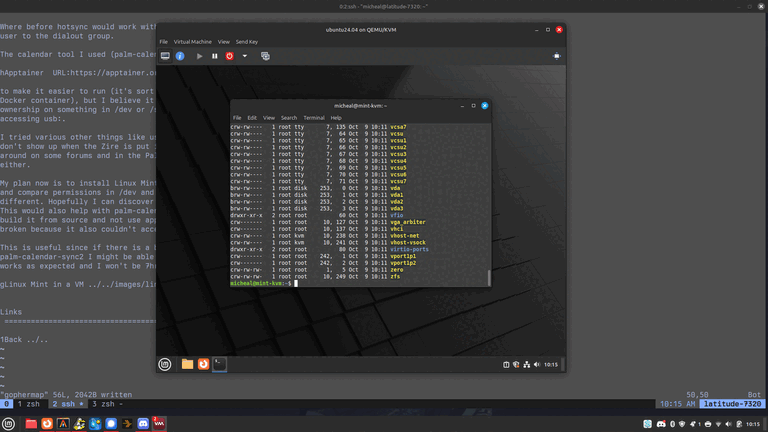Open the VM snapshots manager
The image size is (768, 432).
coord(265,56)
